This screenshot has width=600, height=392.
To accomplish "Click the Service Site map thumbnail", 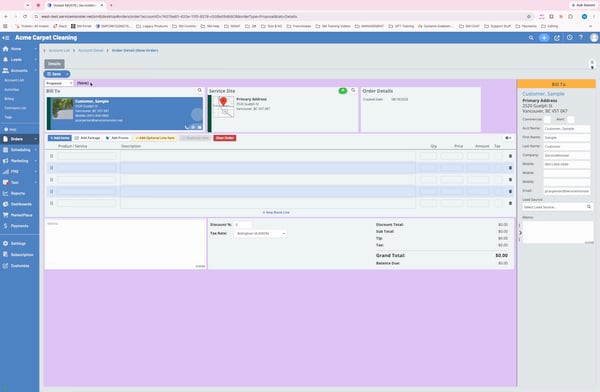I will coord(223,106).
